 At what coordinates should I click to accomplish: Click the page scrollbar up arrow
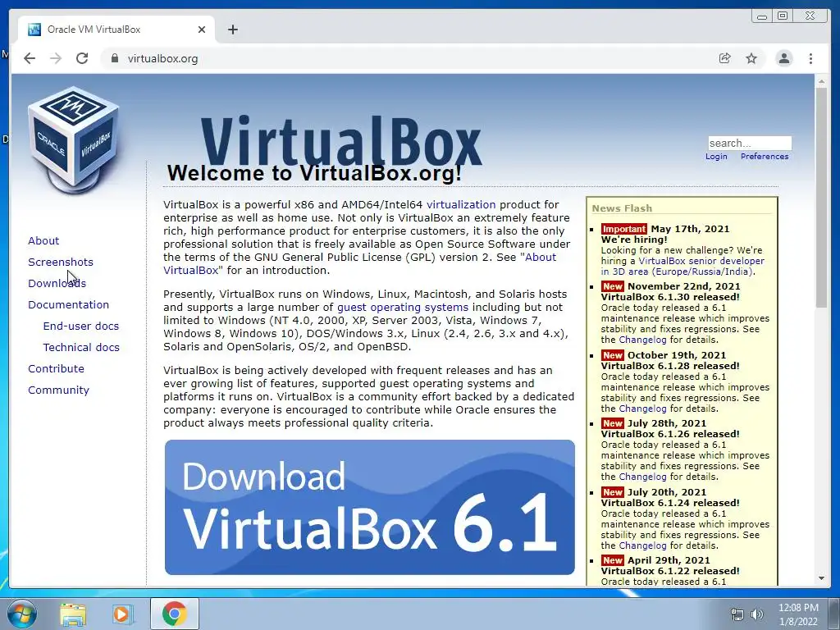[x=821, y=81]
